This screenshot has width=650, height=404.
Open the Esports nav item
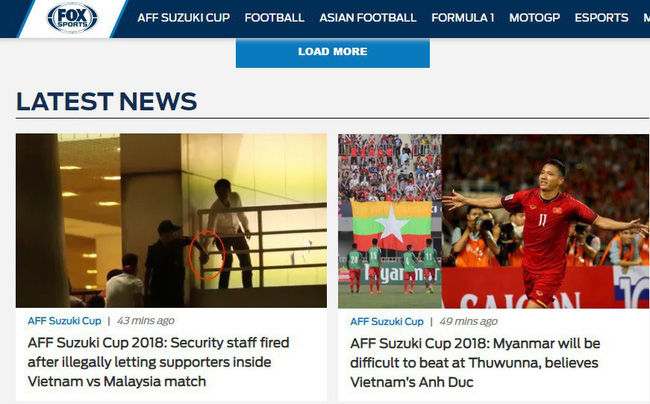(601, 18)
